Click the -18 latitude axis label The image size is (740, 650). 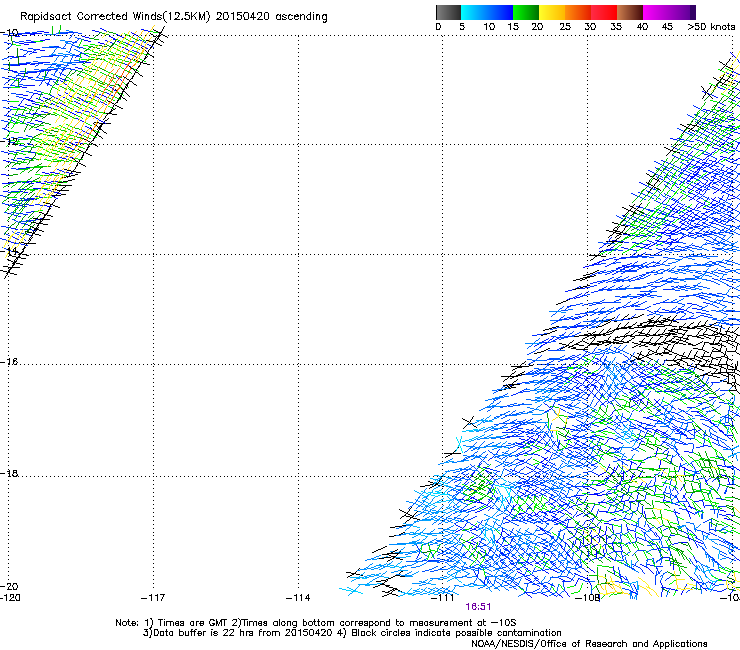[9, 473]
